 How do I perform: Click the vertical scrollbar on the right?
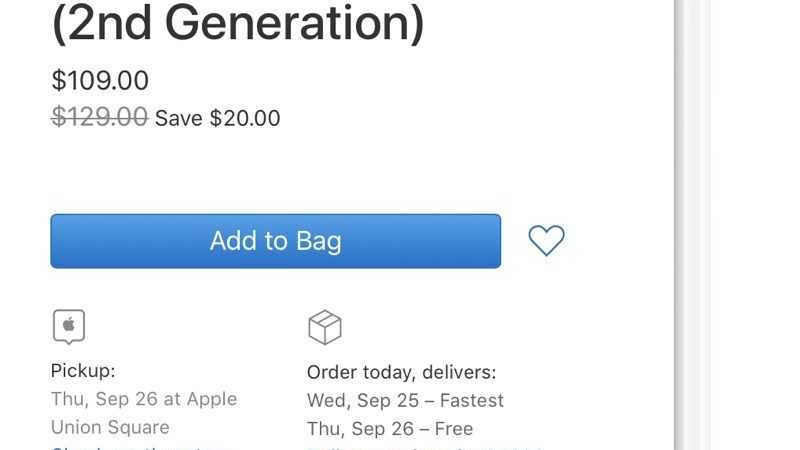pos(691,225)
